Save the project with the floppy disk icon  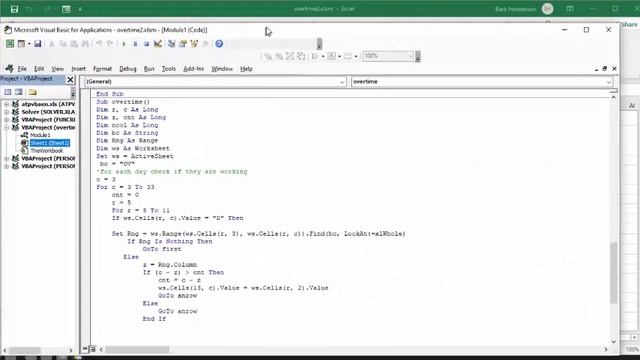pyautogui.click(x=38, y=44)
